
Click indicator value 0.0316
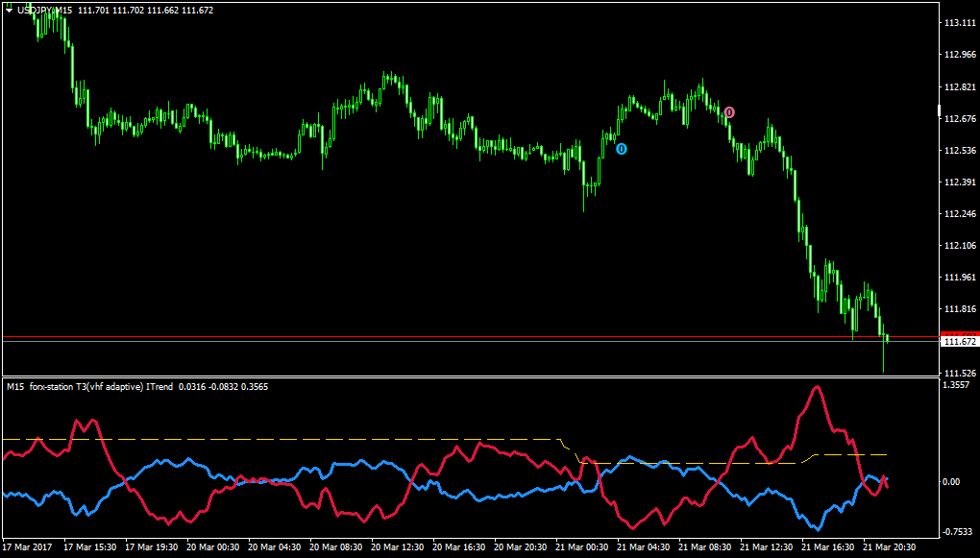click(190, 387)
